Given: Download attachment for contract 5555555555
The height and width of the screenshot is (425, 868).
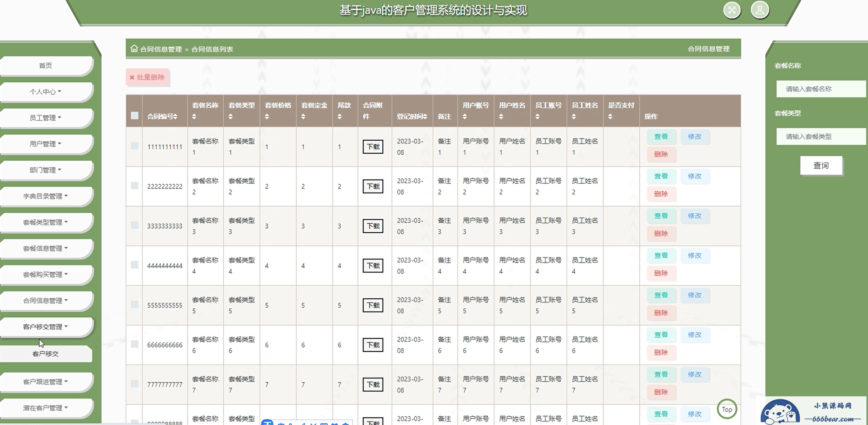Looking at the screenshot, I should (373, 305).
